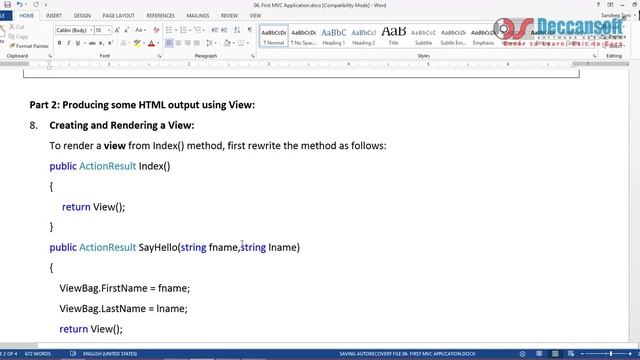This screenshot has width=640, height=360.
Task: Click Copy in Clipboard group
Action: tap(18, 36)
